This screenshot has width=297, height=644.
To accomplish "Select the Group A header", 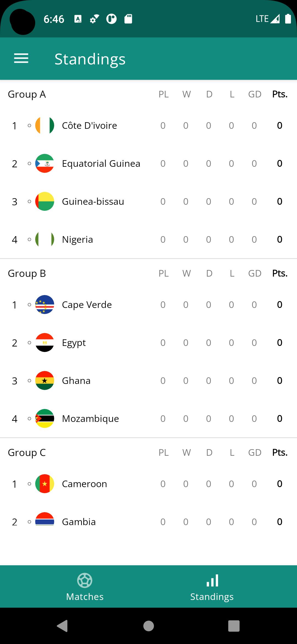I will (27, 94).
